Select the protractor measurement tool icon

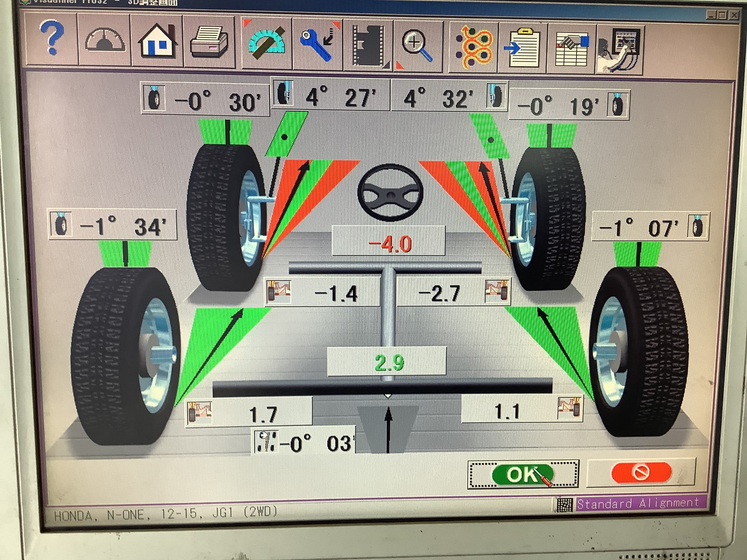pyautogui.click(x=266, y=43)
